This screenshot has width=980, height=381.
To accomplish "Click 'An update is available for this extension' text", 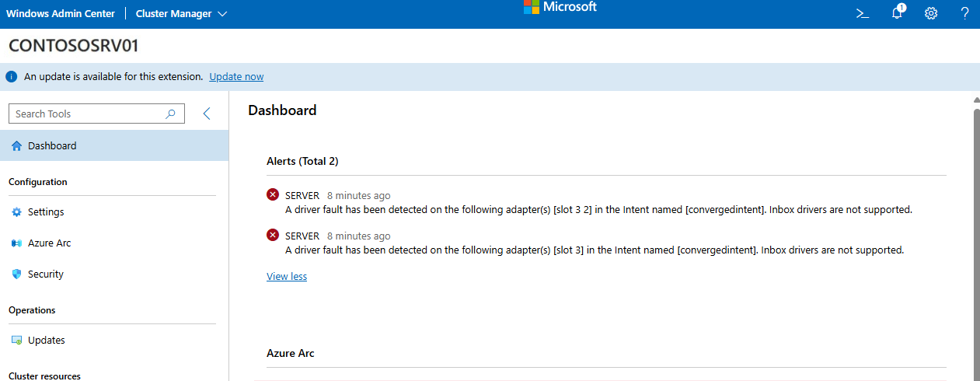I will point(113,76).
